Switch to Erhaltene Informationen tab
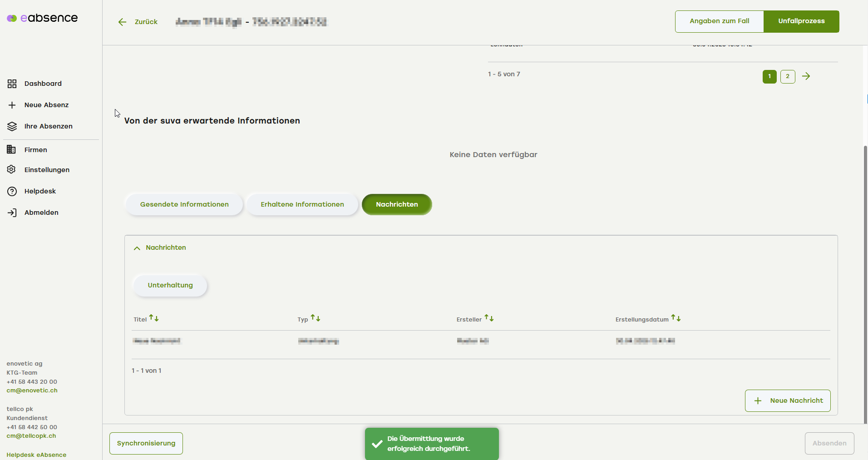 pyautogui.click(x=302, y=204)
